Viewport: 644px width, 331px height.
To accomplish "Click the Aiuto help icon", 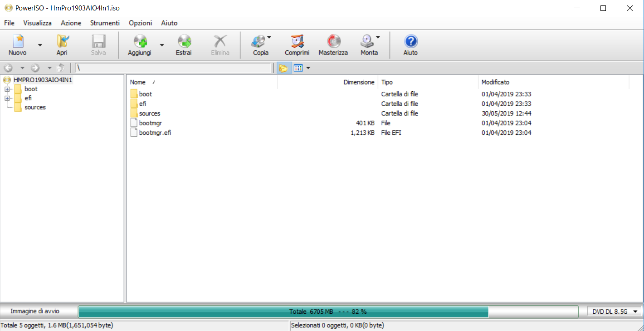I will (x=410, y=42).
